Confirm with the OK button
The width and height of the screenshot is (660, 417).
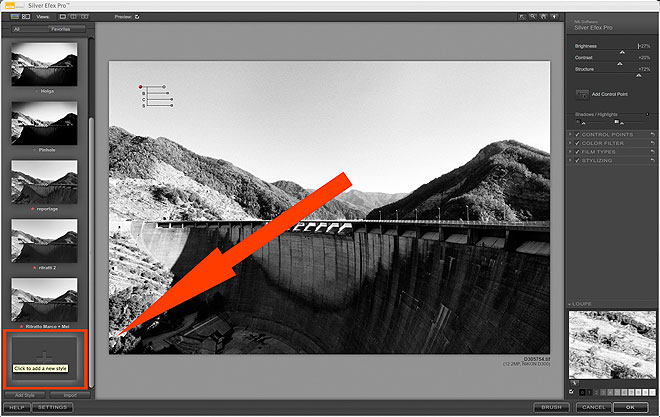(630, 407)
